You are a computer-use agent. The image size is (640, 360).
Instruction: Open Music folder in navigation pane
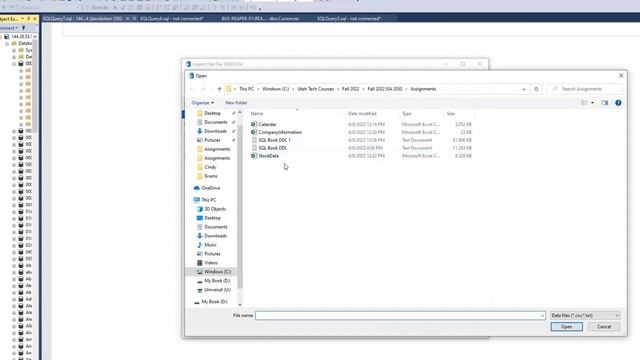(x=210, y=245)
